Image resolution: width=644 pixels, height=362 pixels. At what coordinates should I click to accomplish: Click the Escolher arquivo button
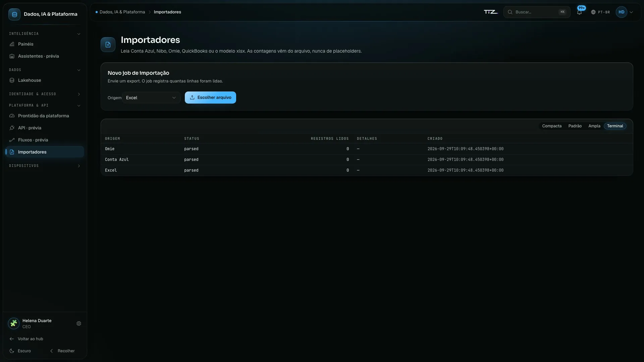pyautogui.click(x=210, y=98)
